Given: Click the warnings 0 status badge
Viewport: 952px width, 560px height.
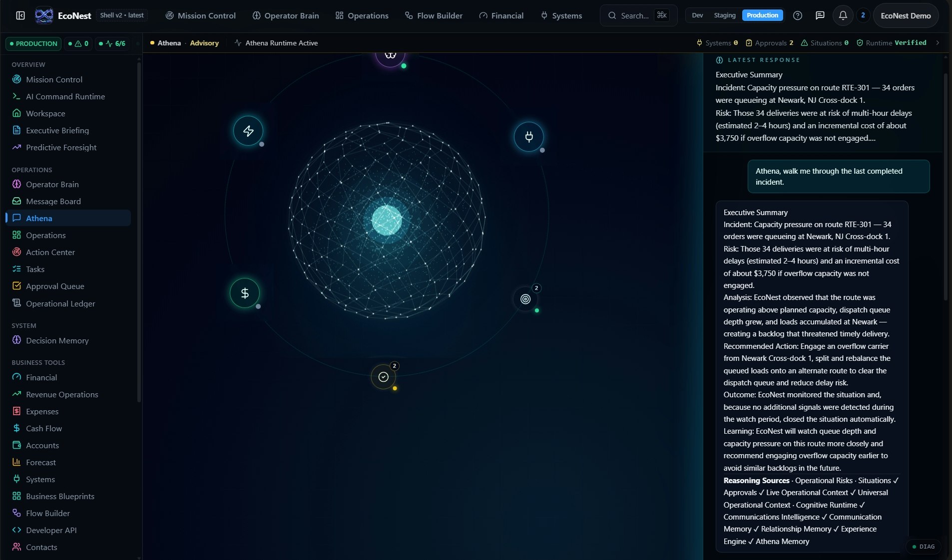Looking at the screenshot, I should tap(78, 43).
